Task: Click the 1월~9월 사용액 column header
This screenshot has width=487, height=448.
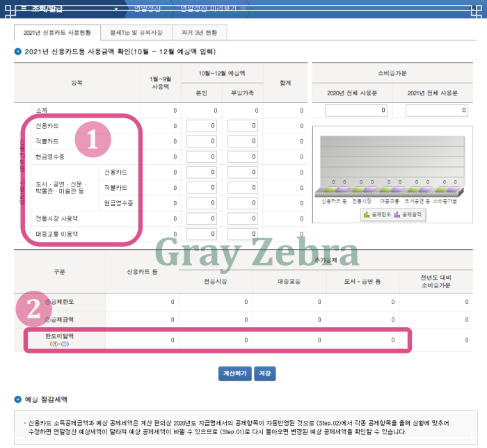Action: click(160, 83)
